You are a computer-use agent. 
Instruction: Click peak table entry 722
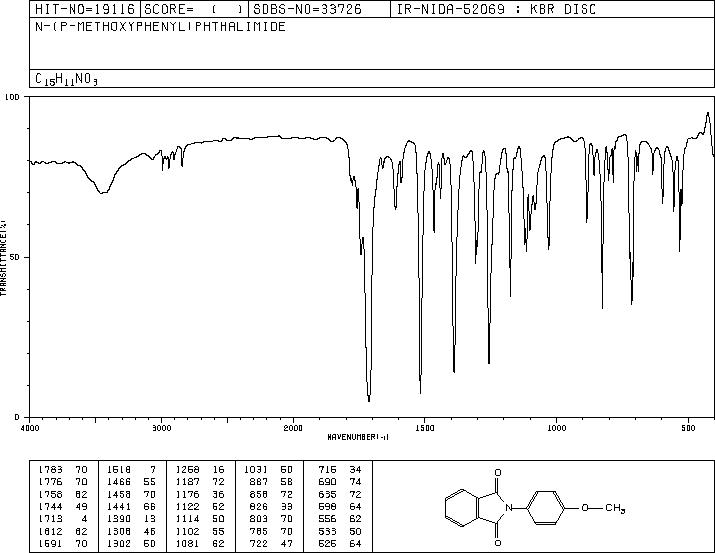point(259,543)
